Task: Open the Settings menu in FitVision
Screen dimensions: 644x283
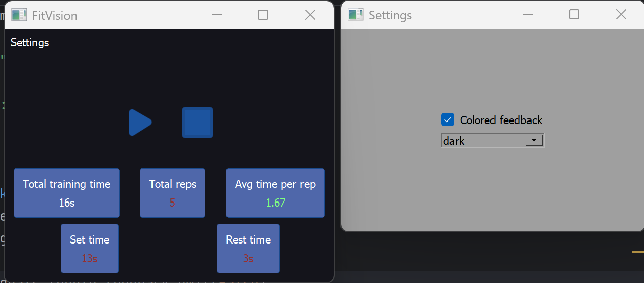Action: click(x=30, y=42)
